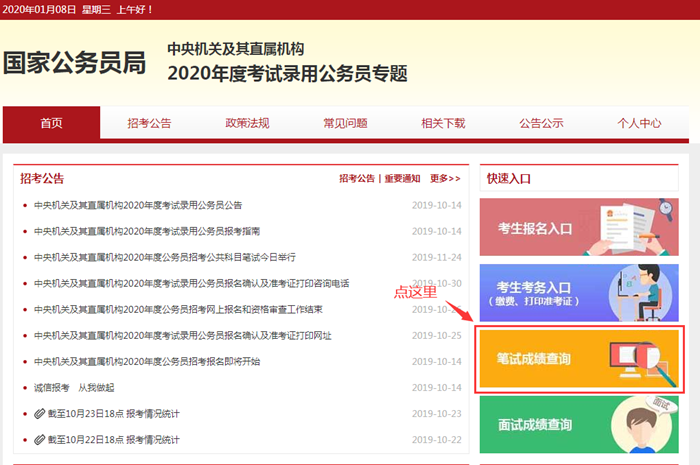Open the 政策法规 navigation tab
Image resolution: width=700 pixels, height=465 pixels.
pos(247,124)
